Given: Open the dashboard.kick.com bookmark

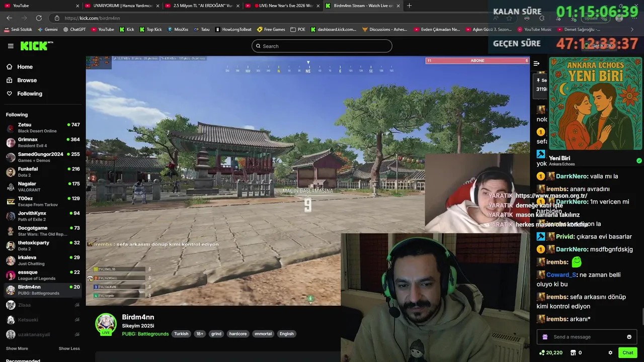Looking at the screenshot, I should coord(334,30).
